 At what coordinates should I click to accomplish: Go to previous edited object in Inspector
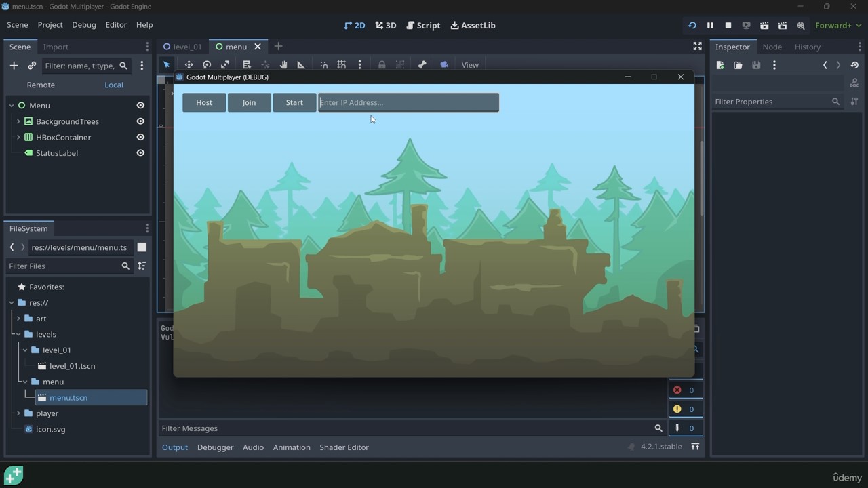[825, 65]
